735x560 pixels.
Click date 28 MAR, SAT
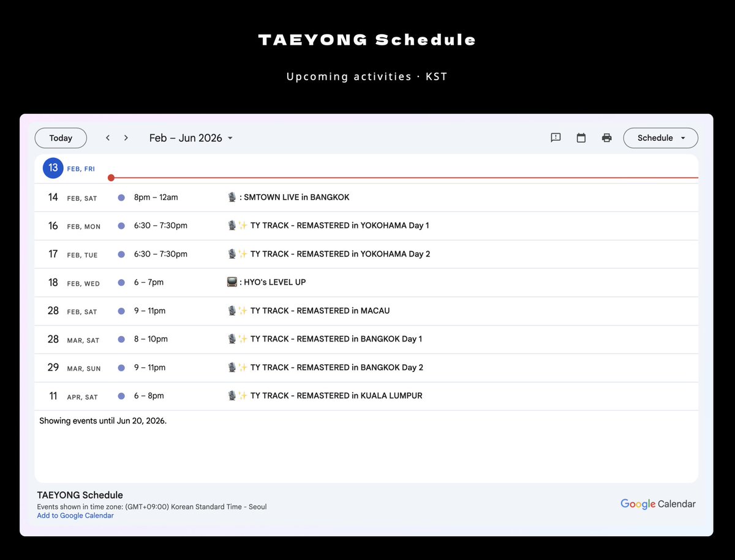[x=73, y=339]
